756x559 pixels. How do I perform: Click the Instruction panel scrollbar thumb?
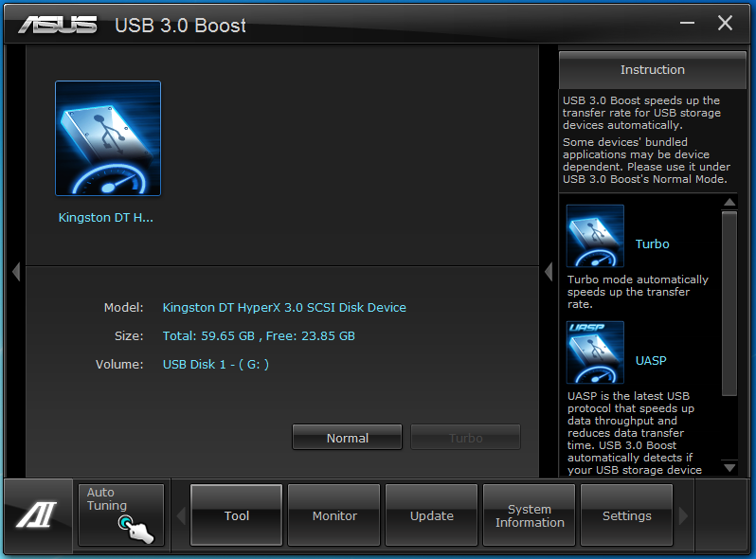(729, 303)
